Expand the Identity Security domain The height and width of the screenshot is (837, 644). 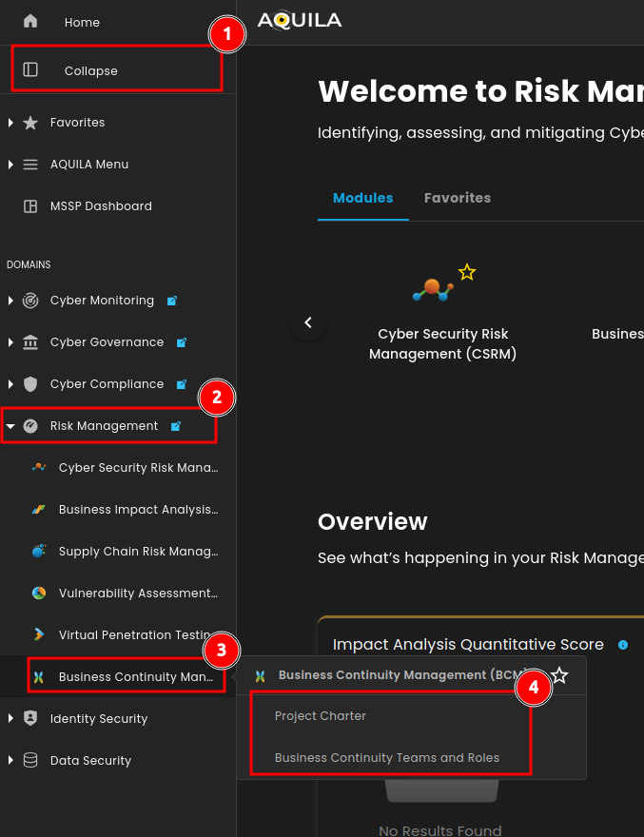coord(10,719)
